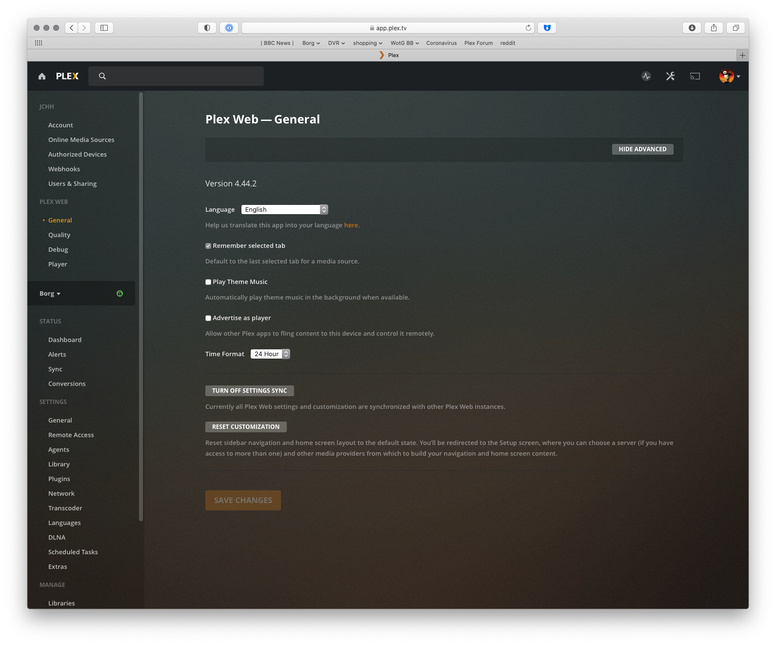776x645 pixels.
Task: Select Plex Web General item
Action: [60, 220]
